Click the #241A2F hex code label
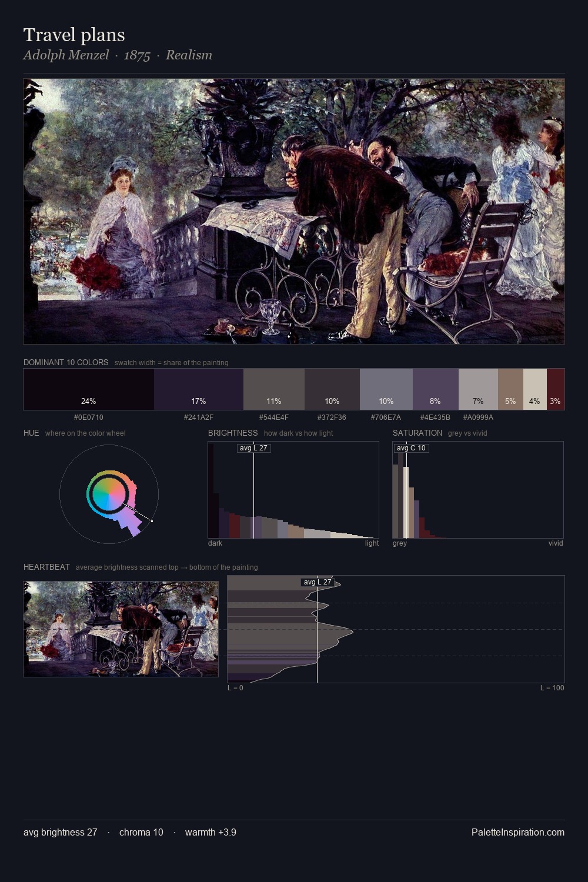The height and width of the screenshot is (882, 588). 199,417
